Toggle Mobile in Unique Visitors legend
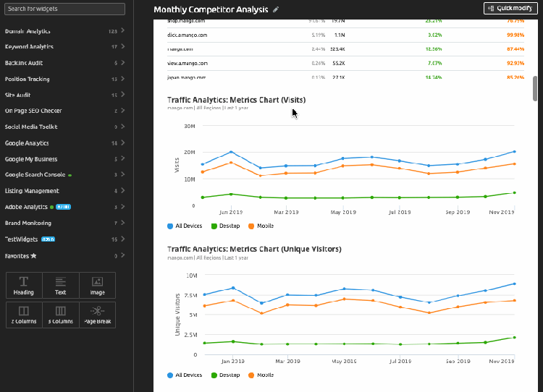 (x=261, y=375)
